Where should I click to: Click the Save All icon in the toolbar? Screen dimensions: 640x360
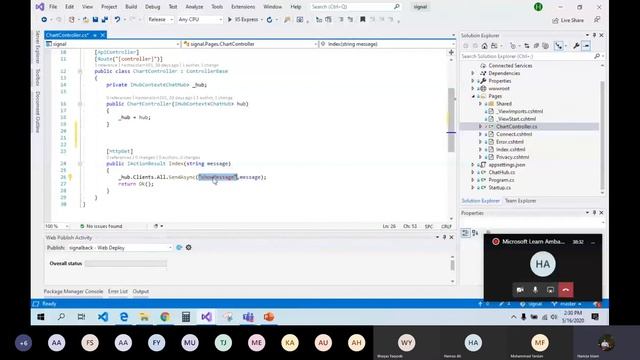104,20
